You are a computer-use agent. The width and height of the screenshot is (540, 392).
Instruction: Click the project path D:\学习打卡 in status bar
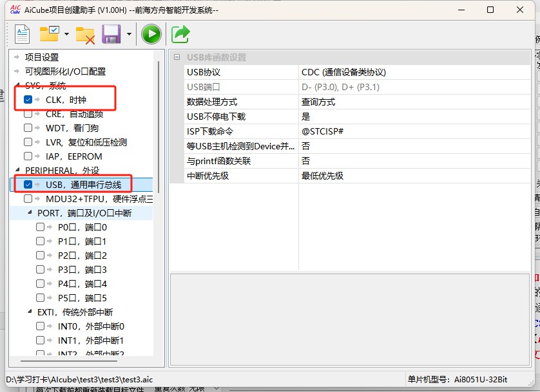point(79,380)
